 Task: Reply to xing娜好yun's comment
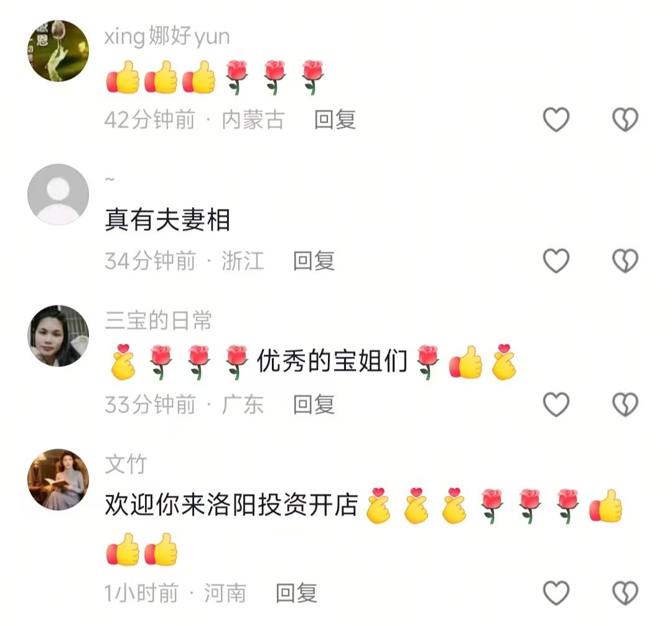pyautogui.click(x=335, y=119)
